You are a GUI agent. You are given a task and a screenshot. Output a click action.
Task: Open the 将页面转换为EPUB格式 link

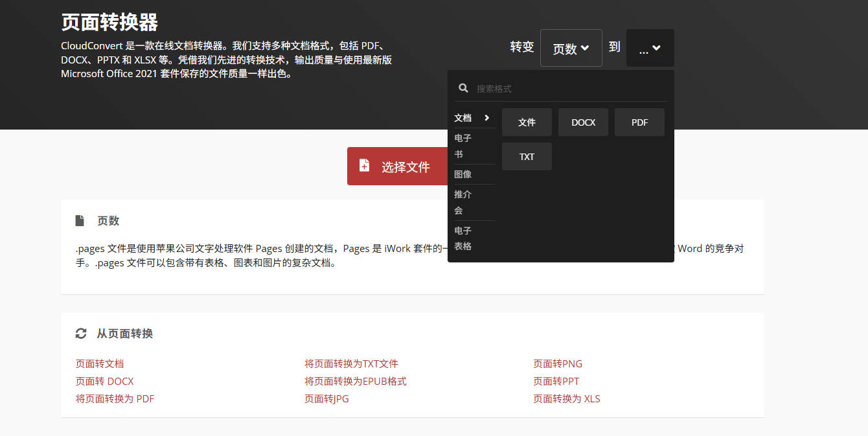pos(356,381)
